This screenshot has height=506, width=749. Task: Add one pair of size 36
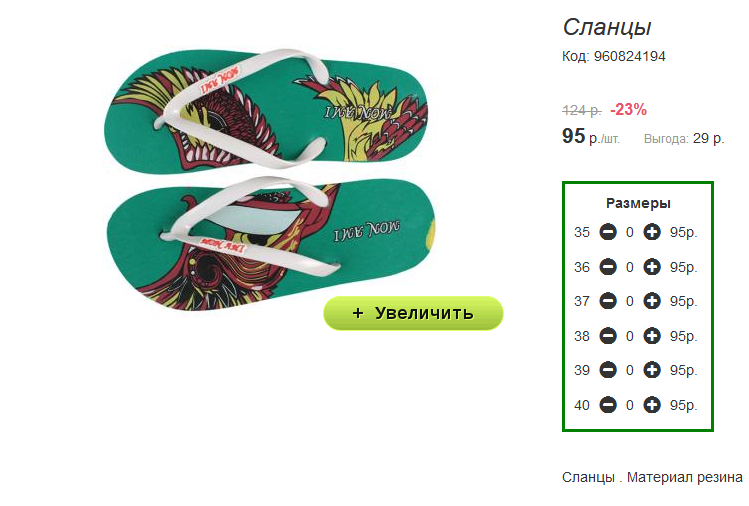pyautogui.click(x=652, y=267)
